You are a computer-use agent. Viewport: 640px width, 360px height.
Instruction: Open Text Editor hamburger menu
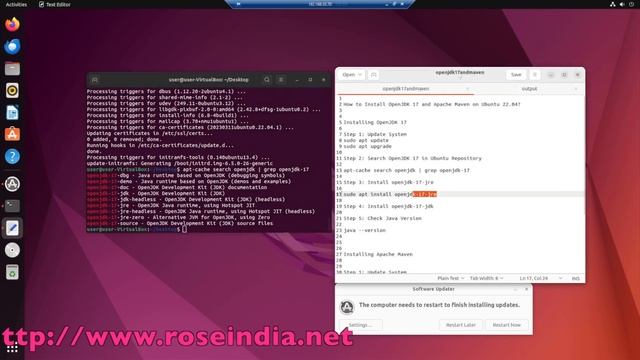[535, 75]
